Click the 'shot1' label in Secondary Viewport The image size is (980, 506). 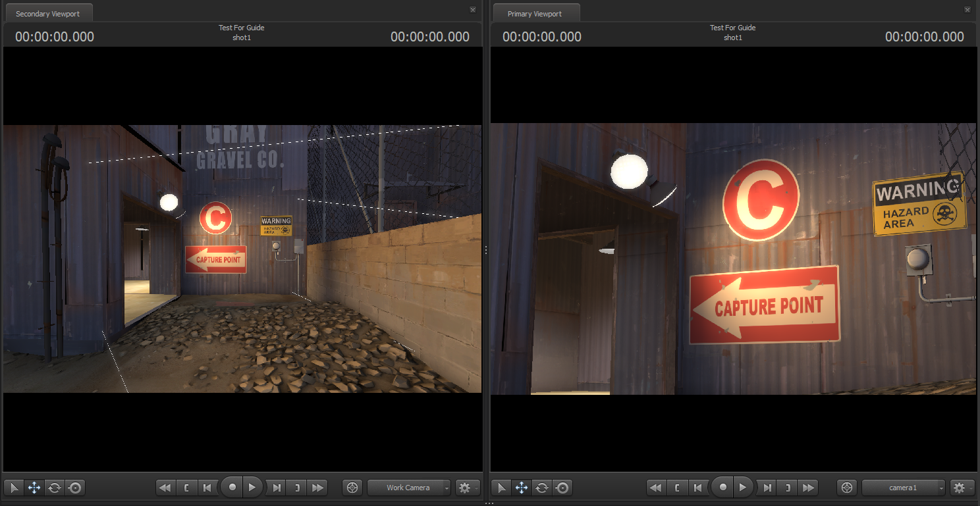(x=242, y=38)
